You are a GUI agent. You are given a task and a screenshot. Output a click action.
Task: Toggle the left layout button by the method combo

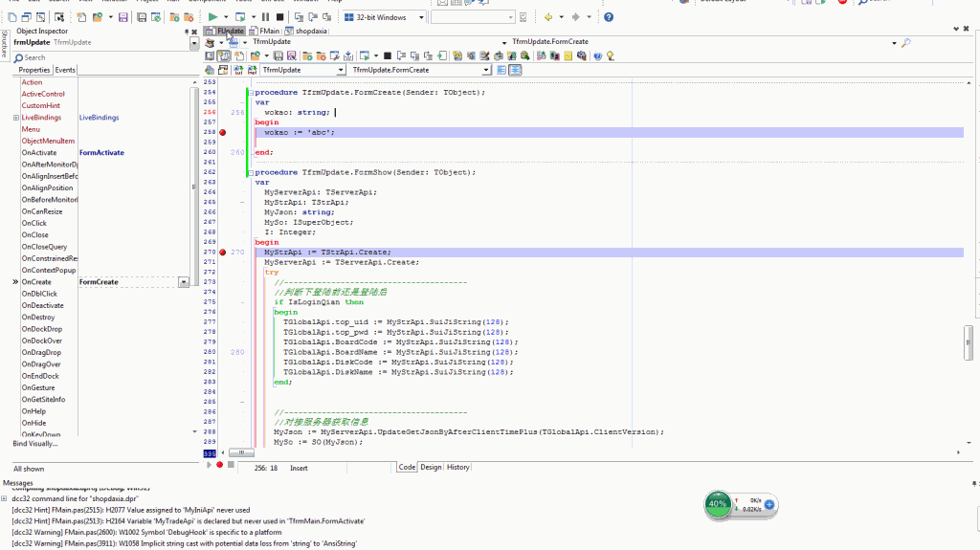click(501, 70)
